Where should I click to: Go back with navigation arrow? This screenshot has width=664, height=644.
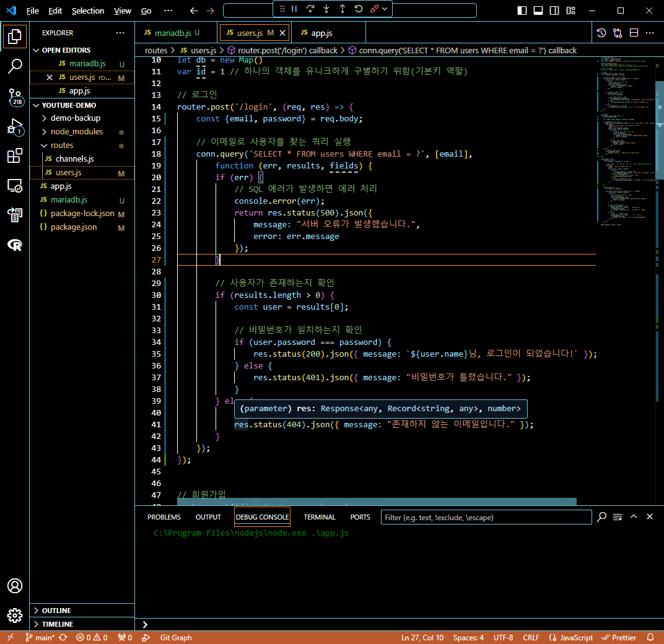click(194, 11)
